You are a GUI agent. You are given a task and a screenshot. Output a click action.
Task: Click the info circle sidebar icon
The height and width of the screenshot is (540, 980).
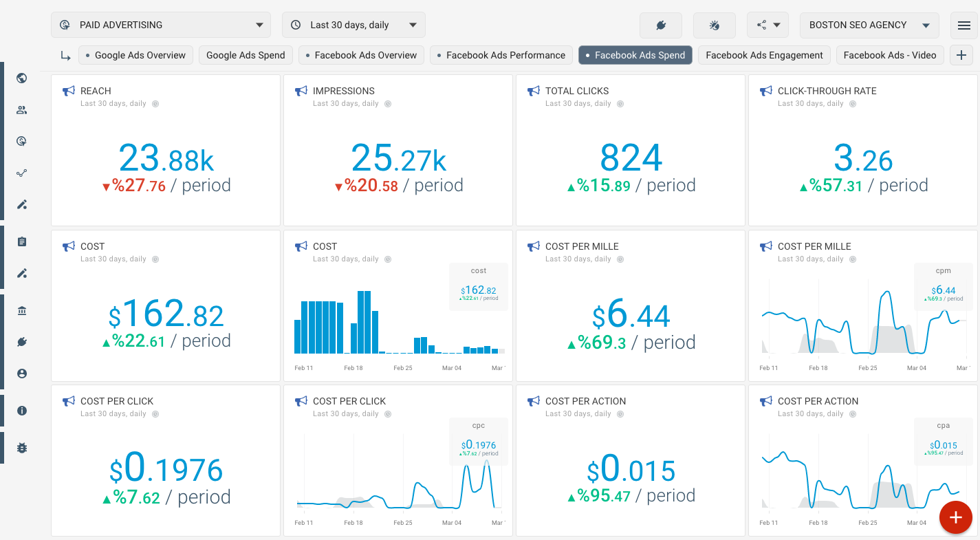pos(22,411)
